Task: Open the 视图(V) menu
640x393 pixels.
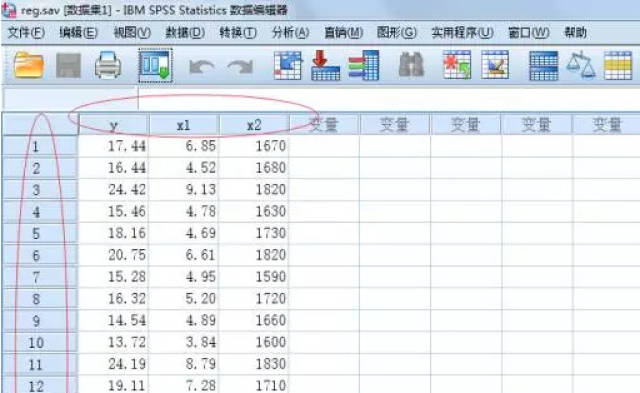Action: click(x=132, y=32)
